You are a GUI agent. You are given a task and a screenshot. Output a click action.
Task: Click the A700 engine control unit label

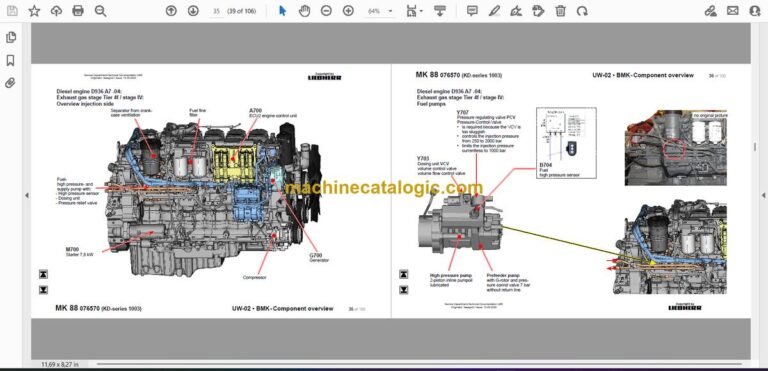273,113
